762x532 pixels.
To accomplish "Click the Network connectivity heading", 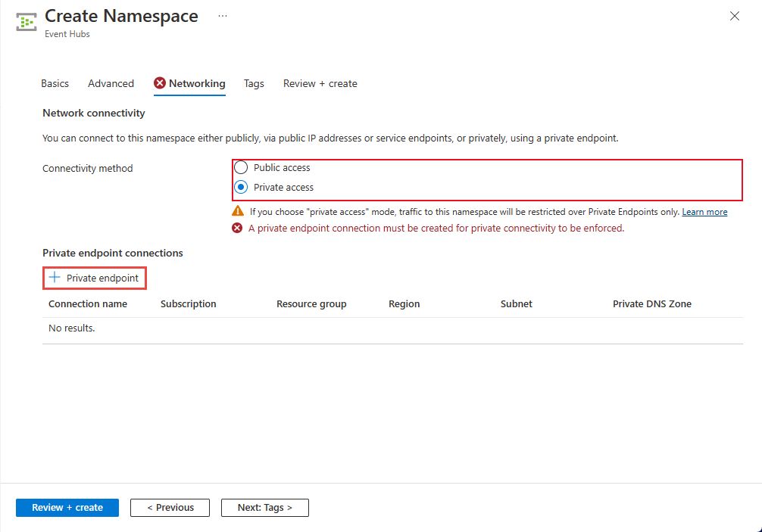I will coord(94,113).
